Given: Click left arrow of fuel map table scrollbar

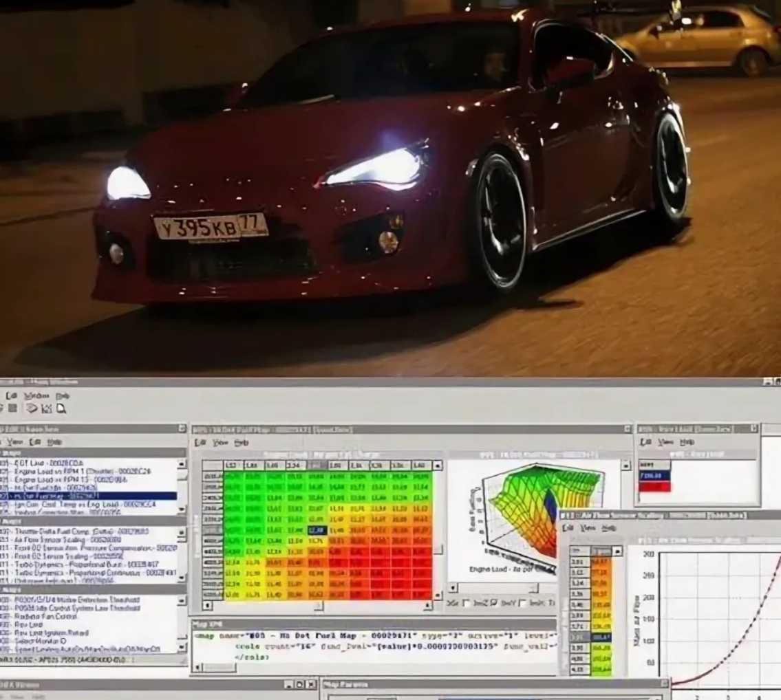Looking at the screenshot, I should 207,605.
